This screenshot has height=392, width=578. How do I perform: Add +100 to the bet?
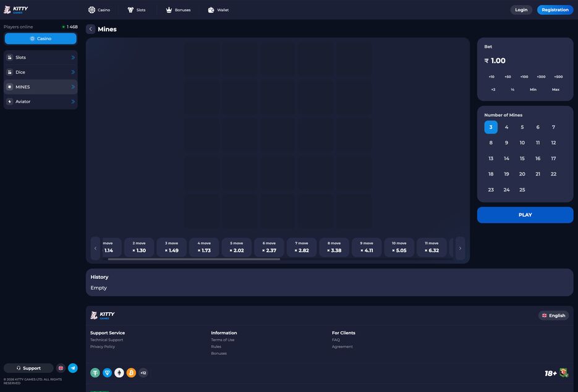point(524,77)
